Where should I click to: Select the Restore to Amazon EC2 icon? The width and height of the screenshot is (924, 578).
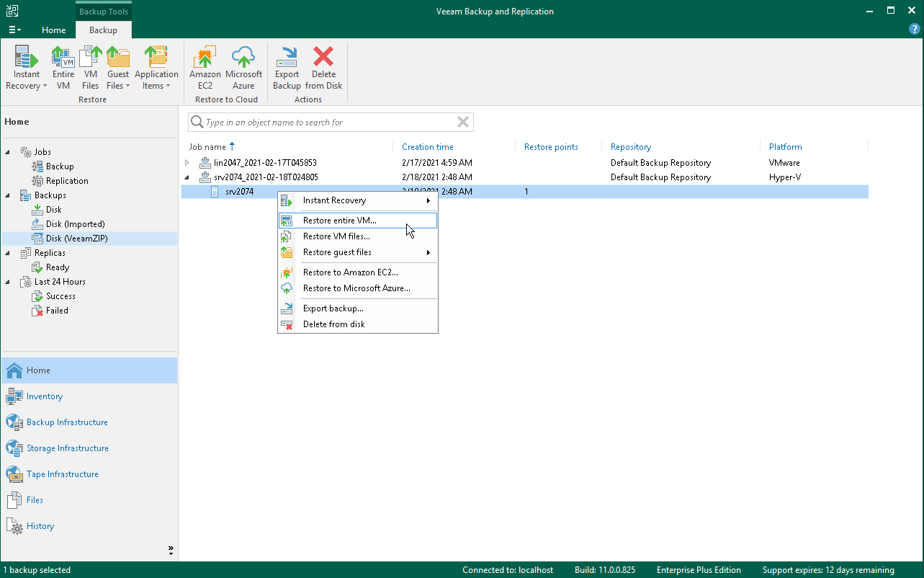pyautogui.click(x=205, y=66)
